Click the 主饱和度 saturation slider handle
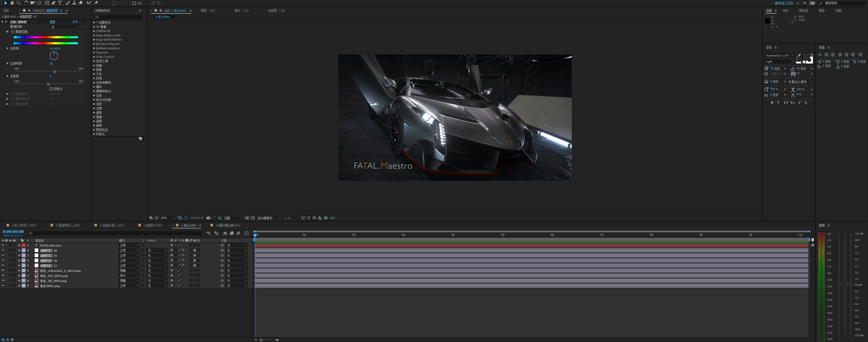Image resolution: width=868 pixels, height=342 pixels. pyautogui.click(x=55, y=72)
